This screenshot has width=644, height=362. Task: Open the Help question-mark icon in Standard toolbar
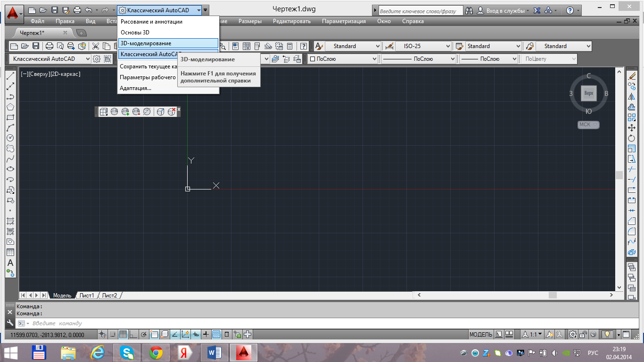[x=304, y=46]
